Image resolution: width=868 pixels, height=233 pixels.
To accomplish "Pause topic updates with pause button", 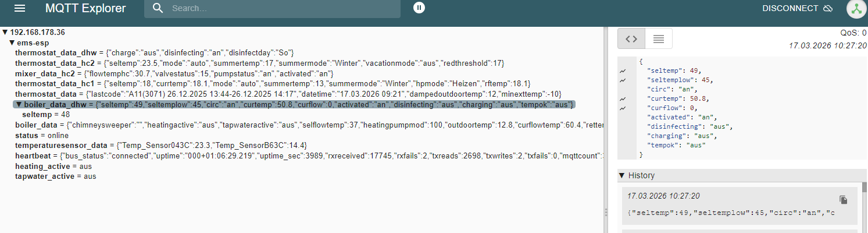I will (419, 8).
